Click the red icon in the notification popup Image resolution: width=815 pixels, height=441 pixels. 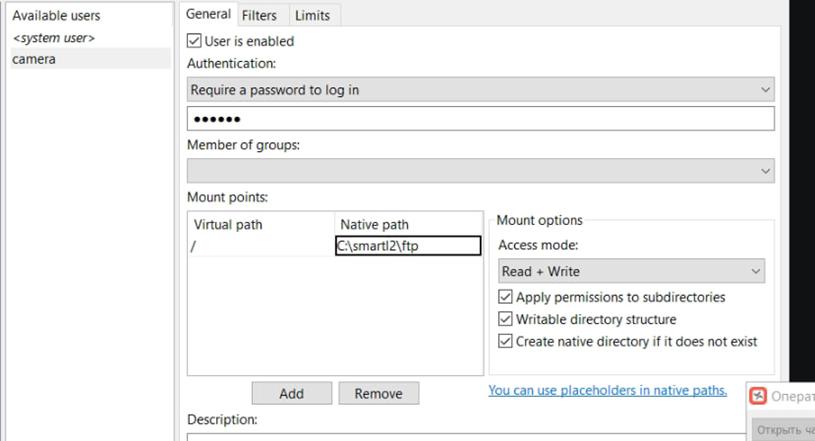click(x=759, y=396)
